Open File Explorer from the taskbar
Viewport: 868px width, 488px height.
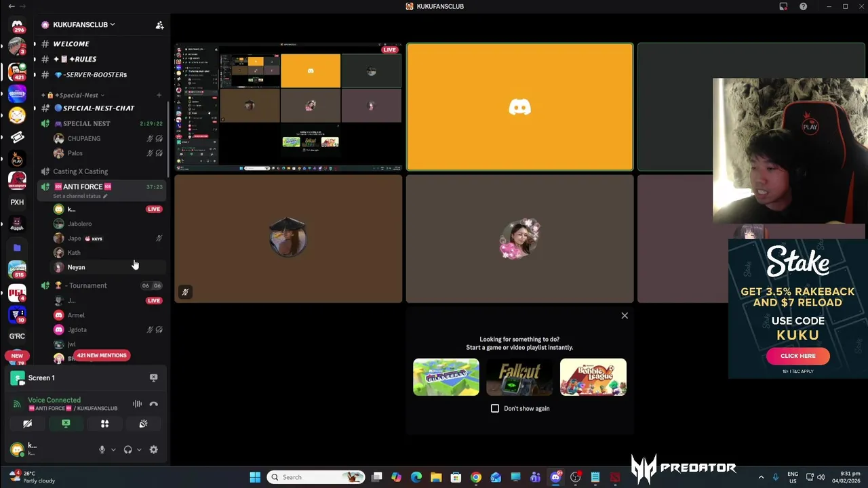coord(436,477)
